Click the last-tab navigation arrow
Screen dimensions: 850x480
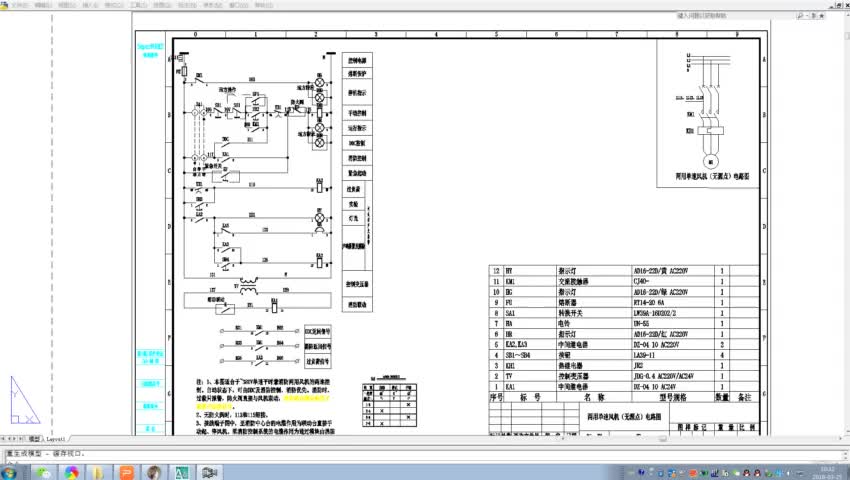(x=21, y=439)
